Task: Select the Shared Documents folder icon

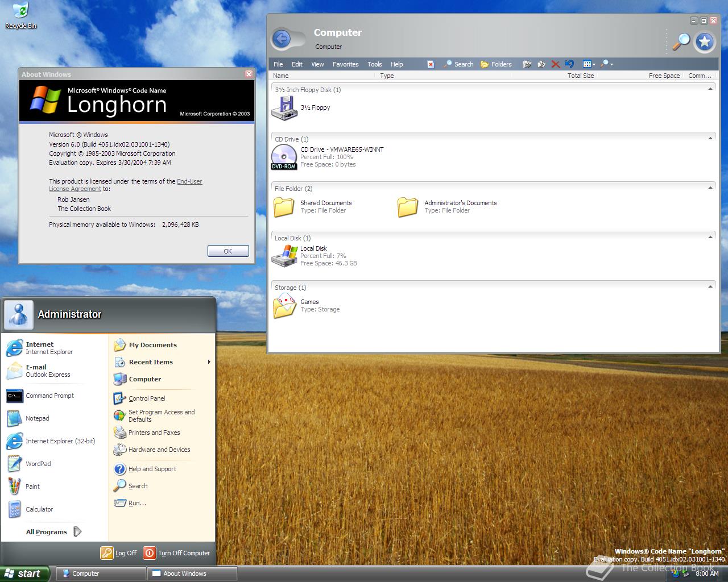Action: pyautogui.click(x=284, y=207)
